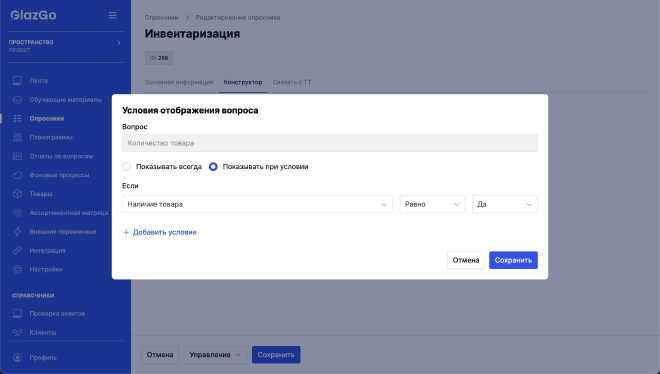
Task: Open Товары in the sidebar
Action: tap(41, 194)
